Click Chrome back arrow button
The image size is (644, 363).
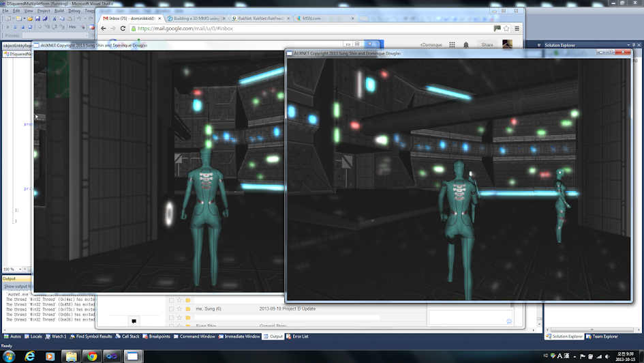[104, 29]
